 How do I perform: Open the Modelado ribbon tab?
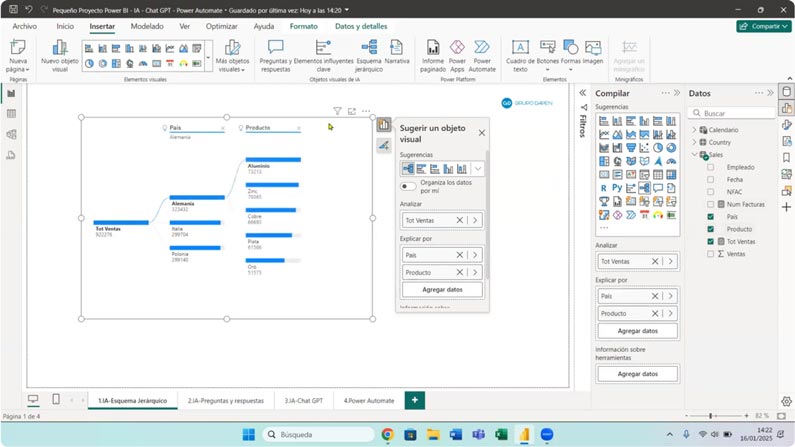(147, 26)
